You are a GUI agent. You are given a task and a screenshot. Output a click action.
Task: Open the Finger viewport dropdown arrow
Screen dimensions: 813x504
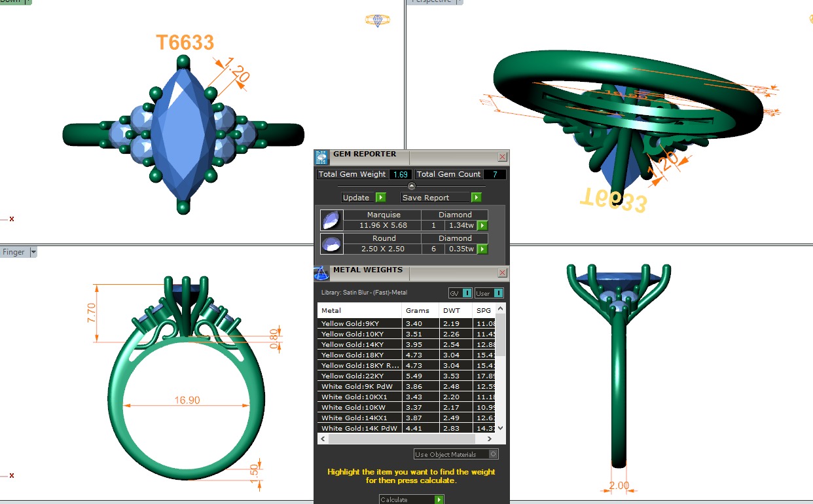tap(33, 252)
